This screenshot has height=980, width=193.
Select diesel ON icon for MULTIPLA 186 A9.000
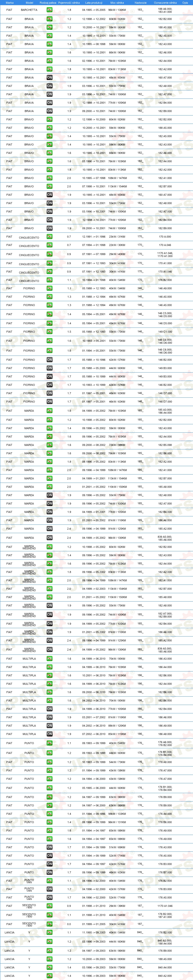pyautogui.click(x=50, y=725)
